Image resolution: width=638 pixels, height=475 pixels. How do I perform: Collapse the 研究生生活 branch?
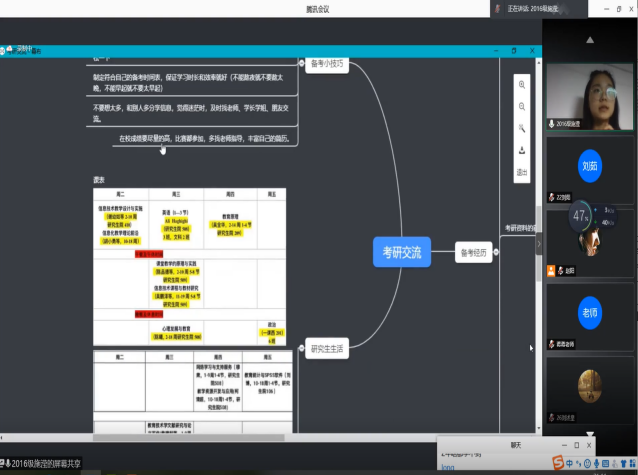point(300,349)
